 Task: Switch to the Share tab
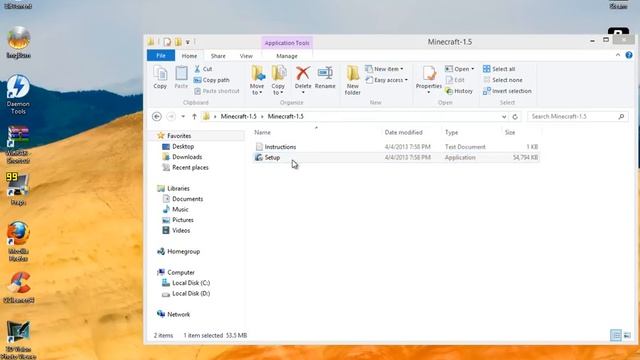pyautogui.click(x=218, y=56)
